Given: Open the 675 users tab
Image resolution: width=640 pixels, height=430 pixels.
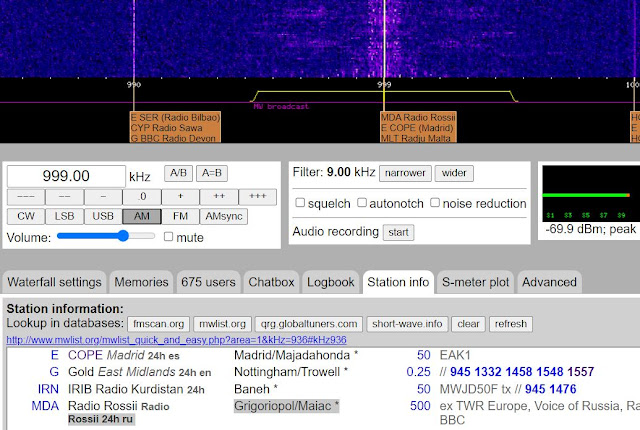Looking at the screenshot, I should [x=208, y=282].
